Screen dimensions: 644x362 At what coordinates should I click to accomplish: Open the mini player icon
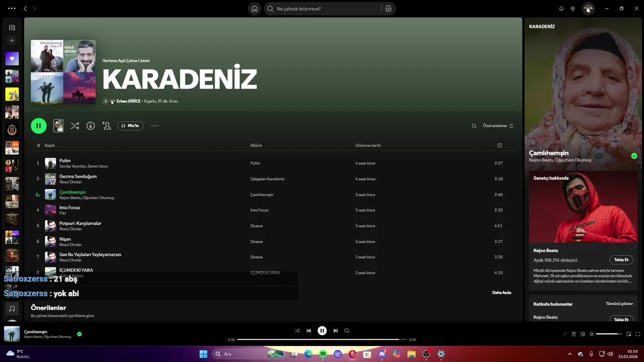[628, 334]
